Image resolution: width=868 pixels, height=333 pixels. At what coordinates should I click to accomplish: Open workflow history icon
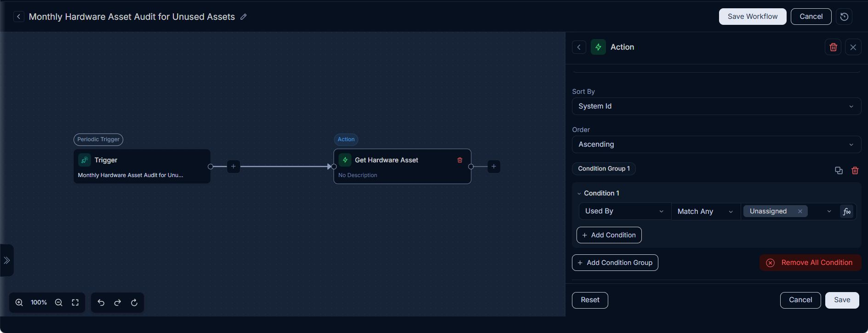click(x=844, y=17)
